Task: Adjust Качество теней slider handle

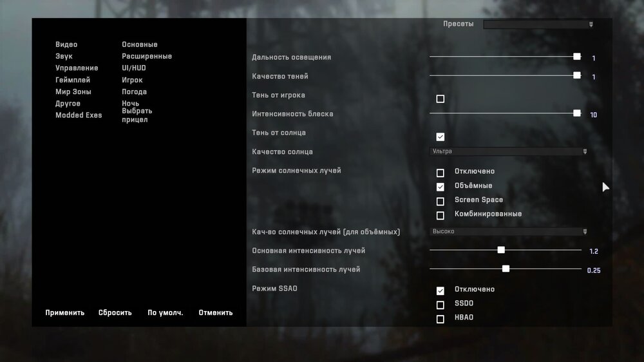Action: click(x=577, y=75)
